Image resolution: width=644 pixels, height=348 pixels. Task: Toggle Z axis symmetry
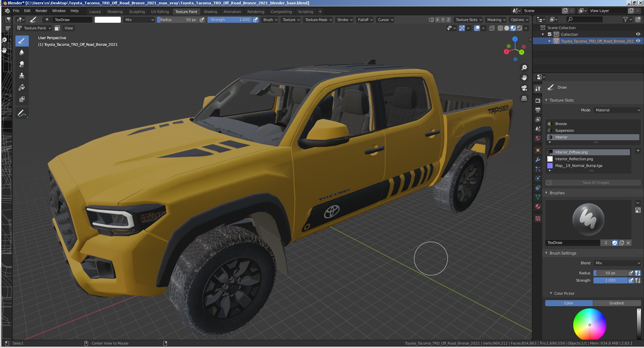(449, 20)
